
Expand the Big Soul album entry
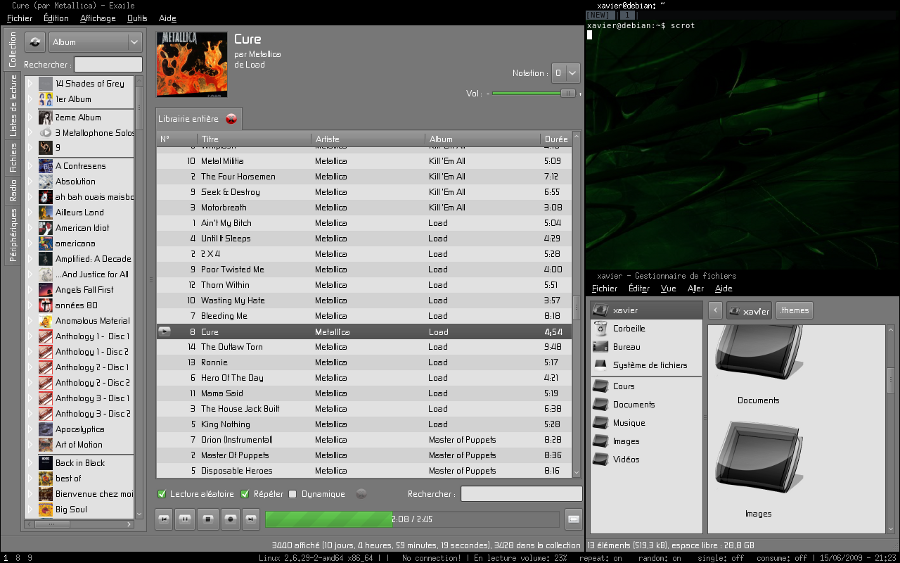(30, 509)
